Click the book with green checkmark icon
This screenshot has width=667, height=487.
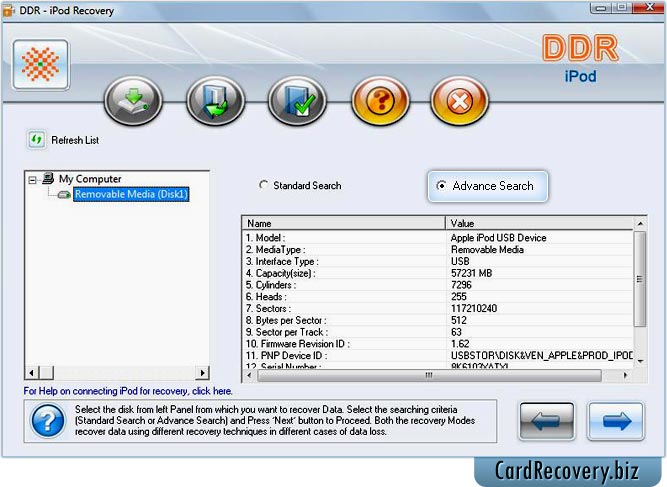[297, 101]
